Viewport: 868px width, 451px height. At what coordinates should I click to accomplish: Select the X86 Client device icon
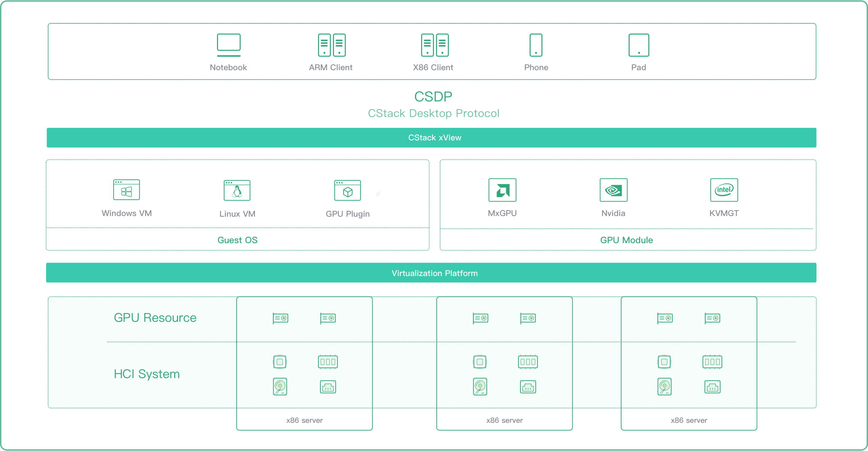tap(435, 45)
